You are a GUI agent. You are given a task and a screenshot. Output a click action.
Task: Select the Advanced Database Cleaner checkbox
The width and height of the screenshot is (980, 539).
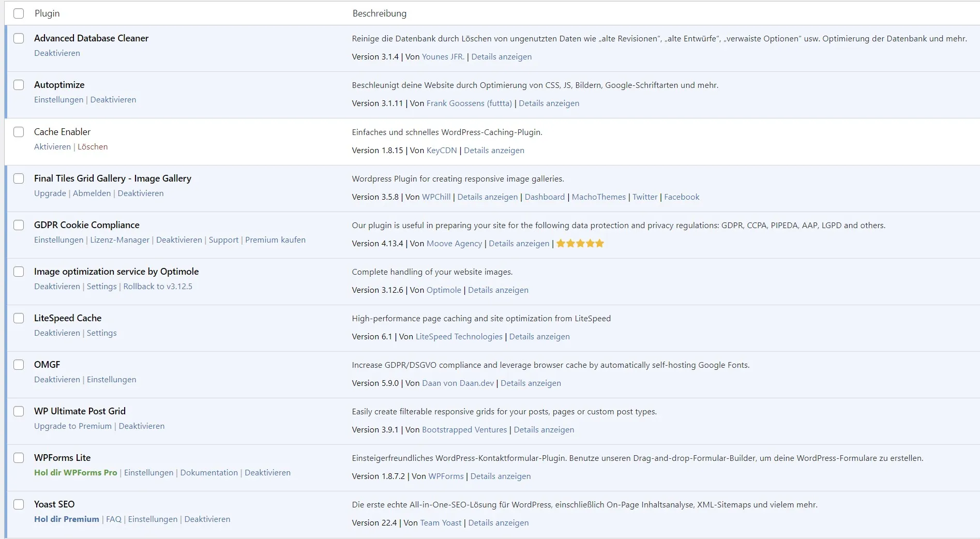19,38
